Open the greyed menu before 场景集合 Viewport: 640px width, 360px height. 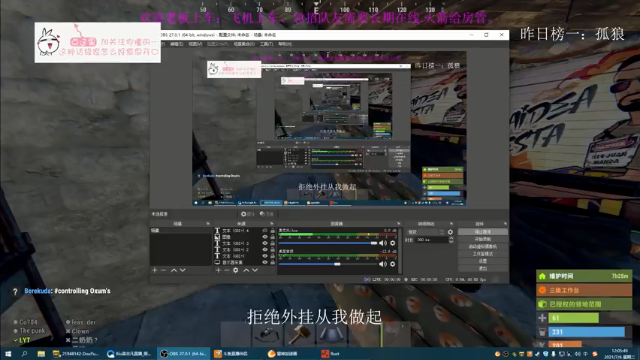[x=217, y=44]
